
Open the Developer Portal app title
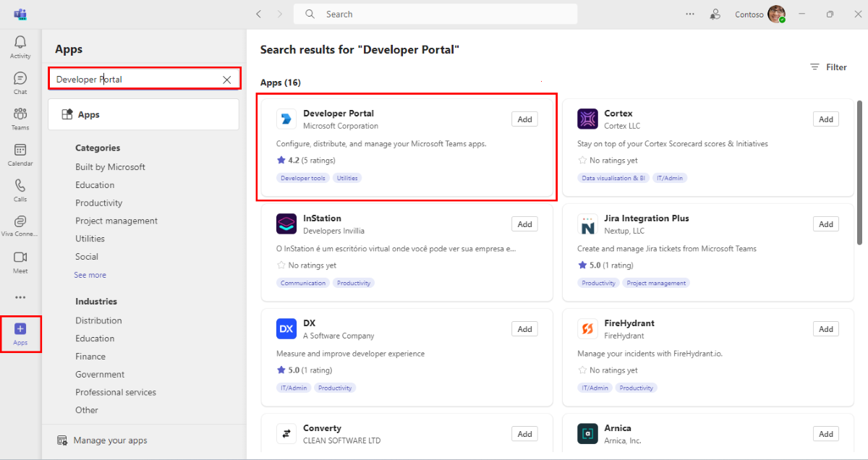339,114
